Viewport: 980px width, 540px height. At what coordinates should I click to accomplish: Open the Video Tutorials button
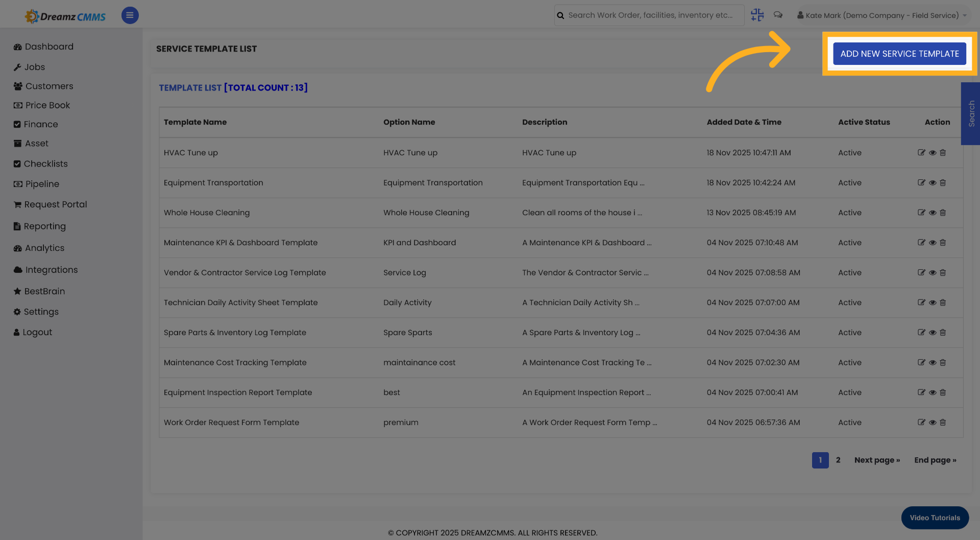point(935,518)
